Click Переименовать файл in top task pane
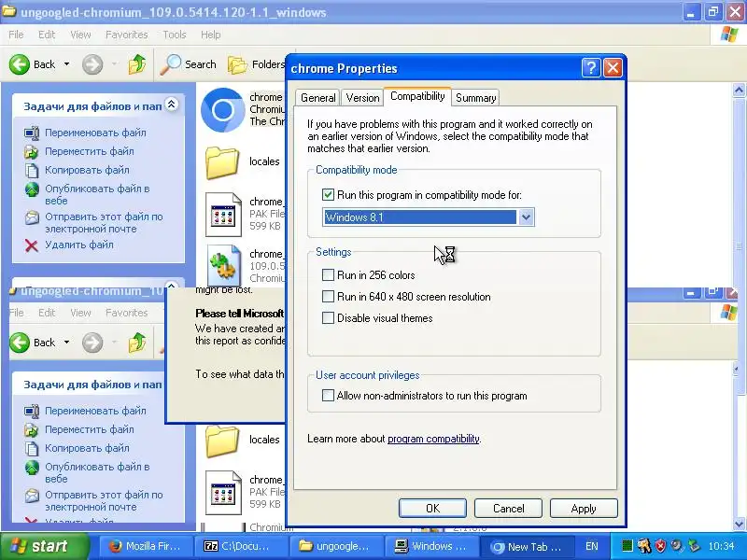The height and width of the screenshot is (560, 747). (95, 133)
